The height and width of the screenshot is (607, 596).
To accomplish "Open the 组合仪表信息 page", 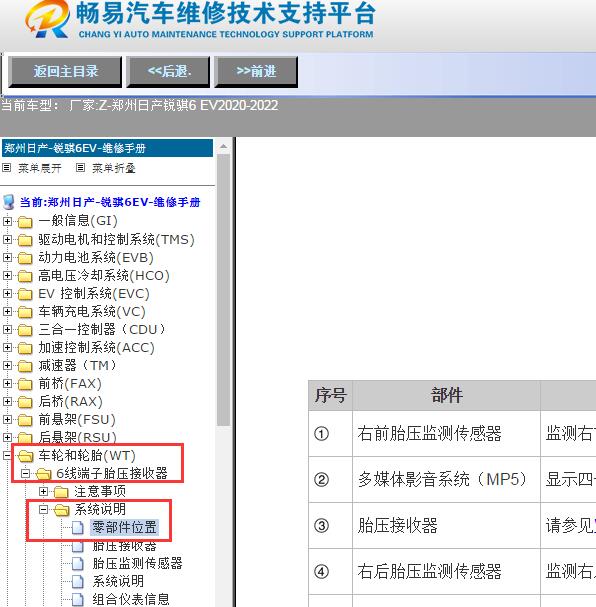I will tap(131, 599).
